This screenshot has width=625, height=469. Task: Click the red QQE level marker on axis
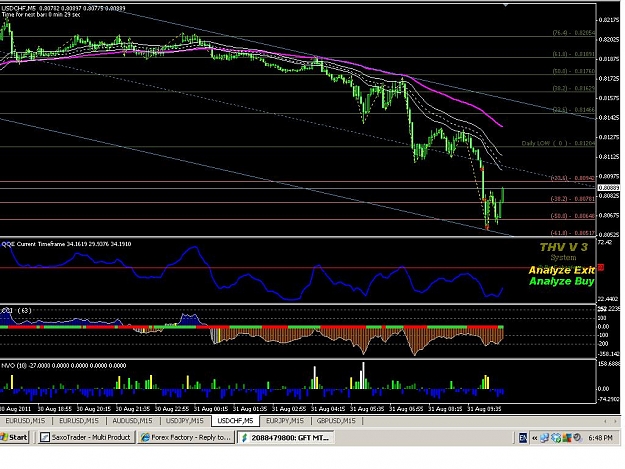(x=601, y=267)
